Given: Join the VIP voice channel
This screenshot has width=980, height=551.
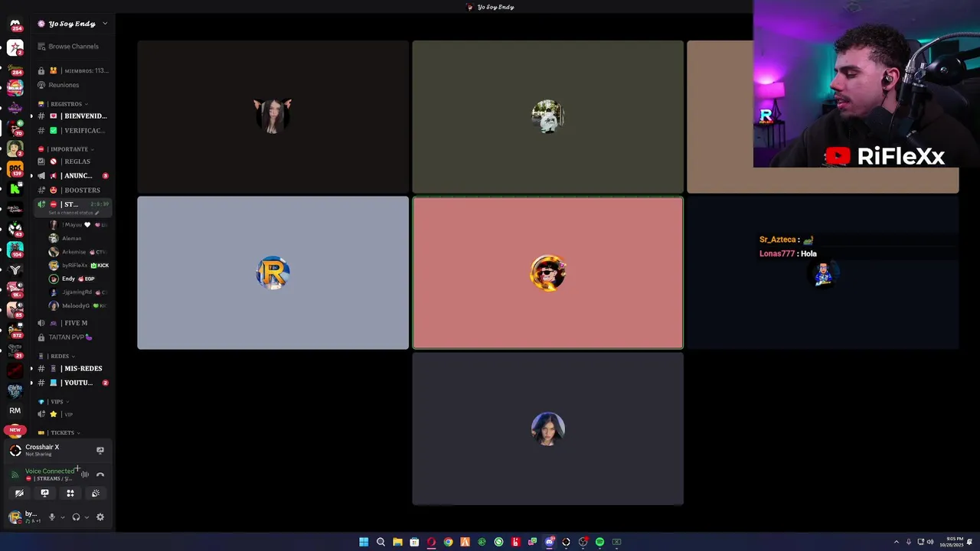Looking at the screenshot, I should (73, 414).
